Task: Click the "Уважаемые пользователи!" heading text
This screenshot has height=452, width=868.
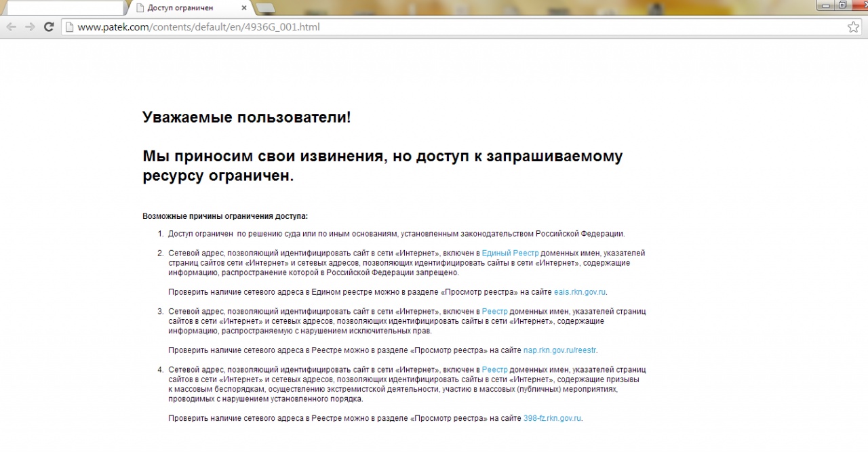Action: click(x=247, y=117)
